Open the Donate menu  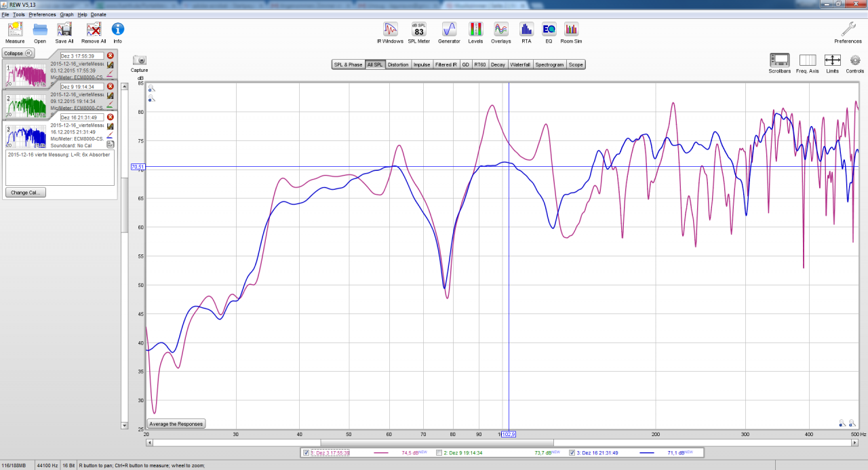pyautogui.click(x=99, y=14)
